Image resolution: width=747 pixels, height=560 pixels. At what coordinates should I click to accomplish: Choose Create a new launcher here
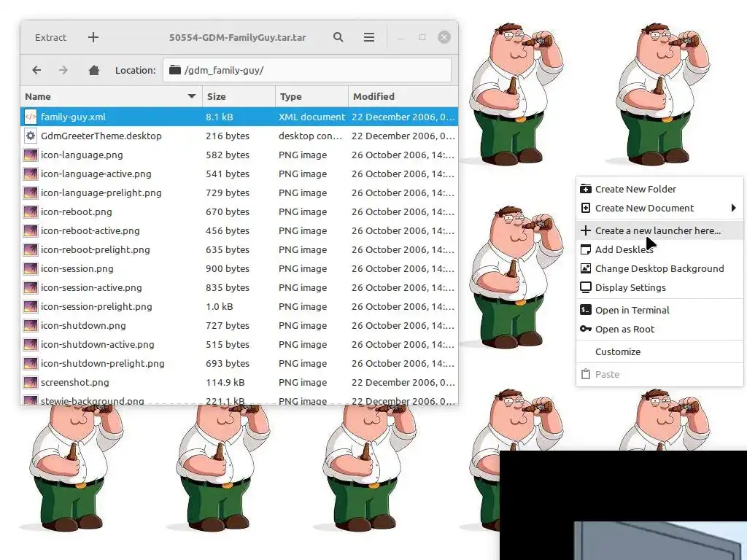tap(659, 230)
